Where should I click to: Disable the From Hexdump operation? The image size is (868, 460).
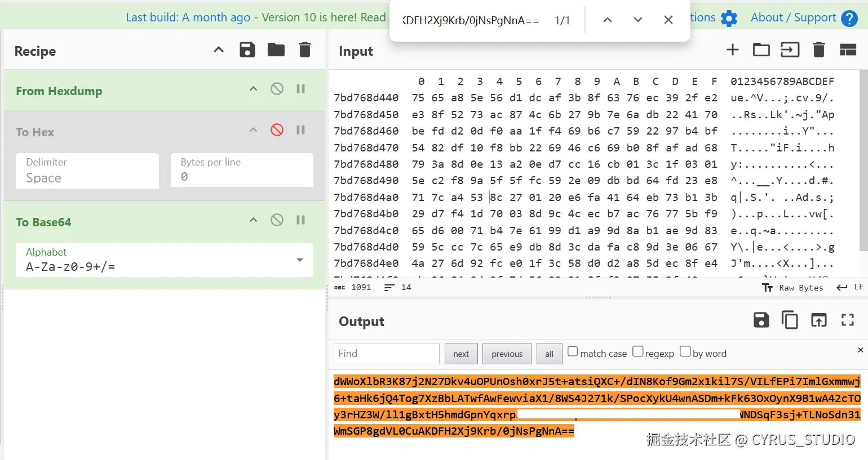pos(277,89)
